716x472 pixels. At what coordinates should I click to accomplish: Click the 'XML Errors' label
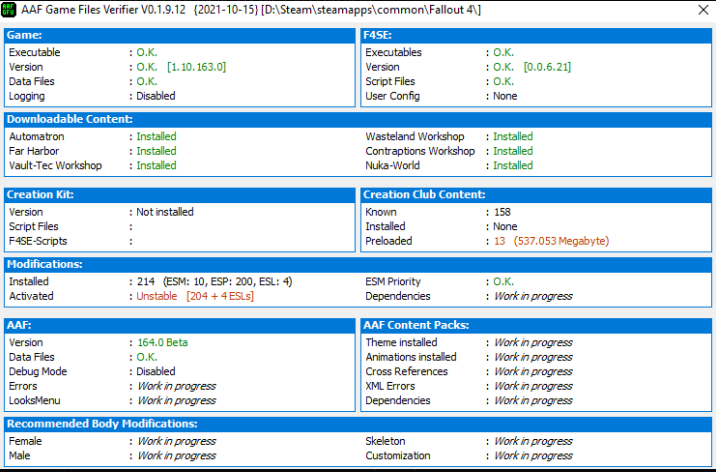click(390, 386)
